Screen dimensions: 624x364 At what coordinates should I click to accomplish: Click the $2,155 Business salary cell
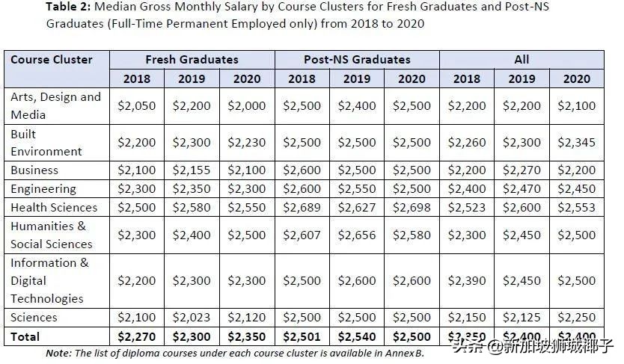pos(192,170)
